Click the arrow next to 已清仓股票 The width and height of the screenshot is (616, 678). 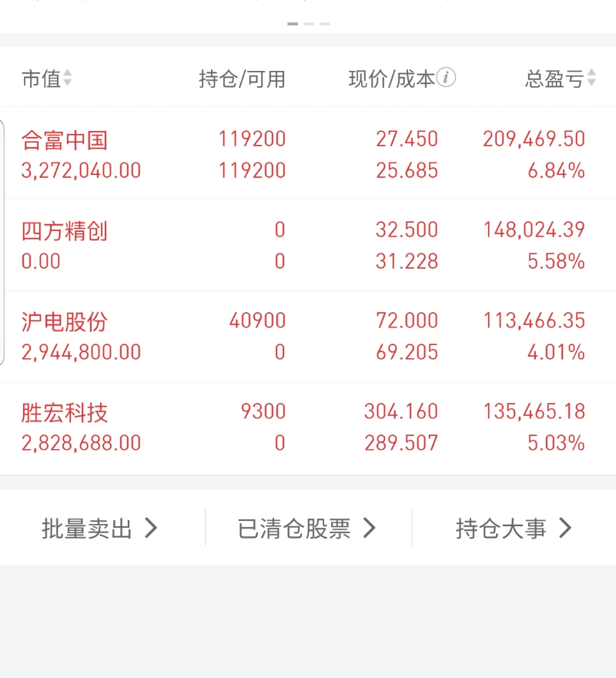(x=370, y=529)
